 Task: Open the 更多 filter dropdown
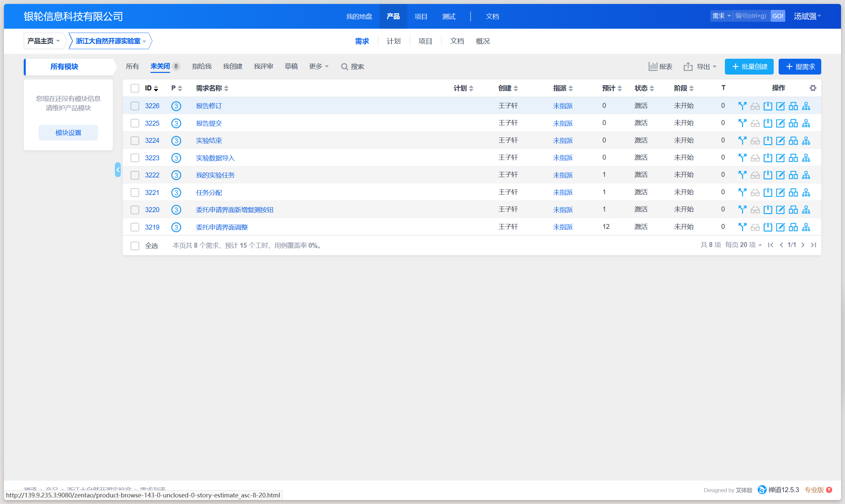point(319,67)
